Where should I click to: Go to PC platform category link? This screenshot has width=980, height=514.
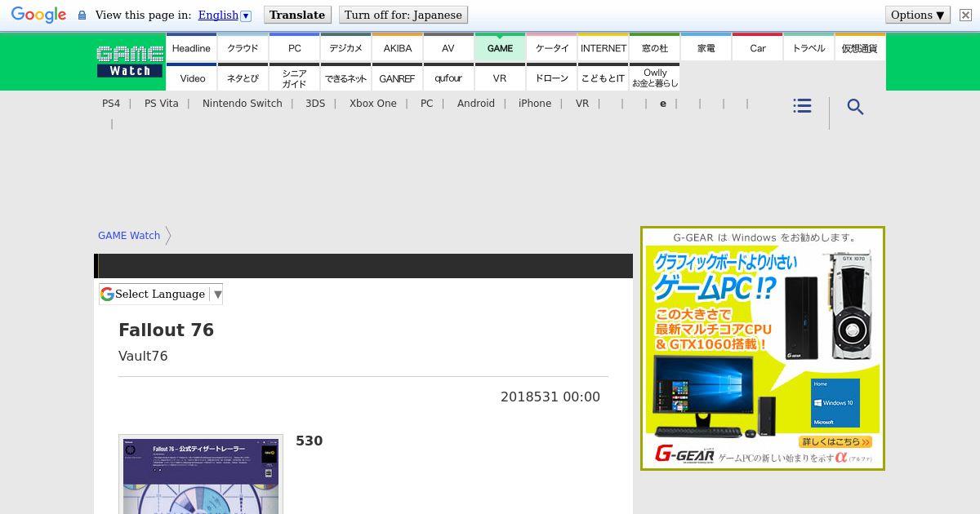tap(426, 104)
